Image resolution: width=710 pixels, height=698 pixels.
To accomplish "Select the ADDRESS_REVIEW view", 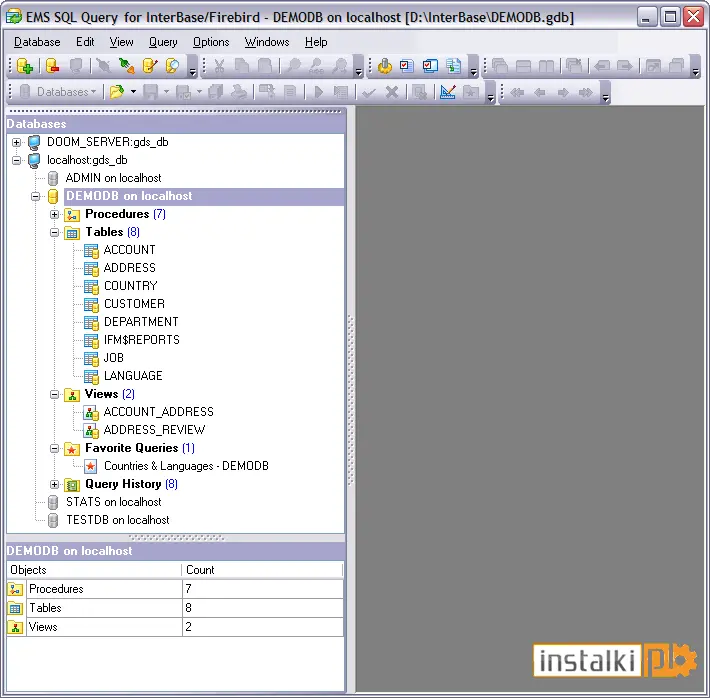I will tap(154, 430).
